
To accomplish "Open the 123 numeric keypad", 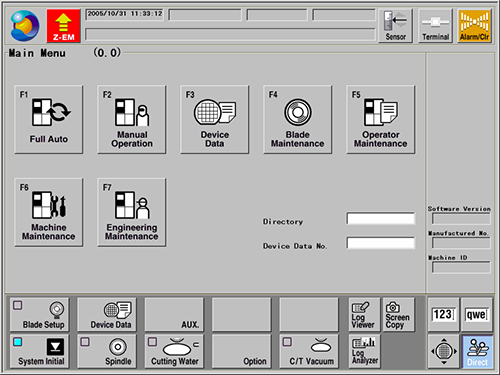I will (443, 315).
